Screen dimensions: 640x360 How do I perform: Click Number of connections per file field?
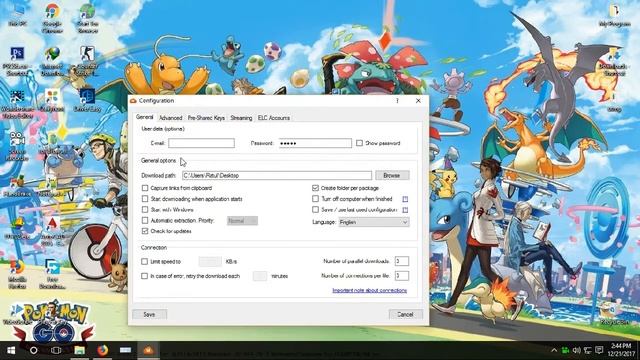pos(402,276)
